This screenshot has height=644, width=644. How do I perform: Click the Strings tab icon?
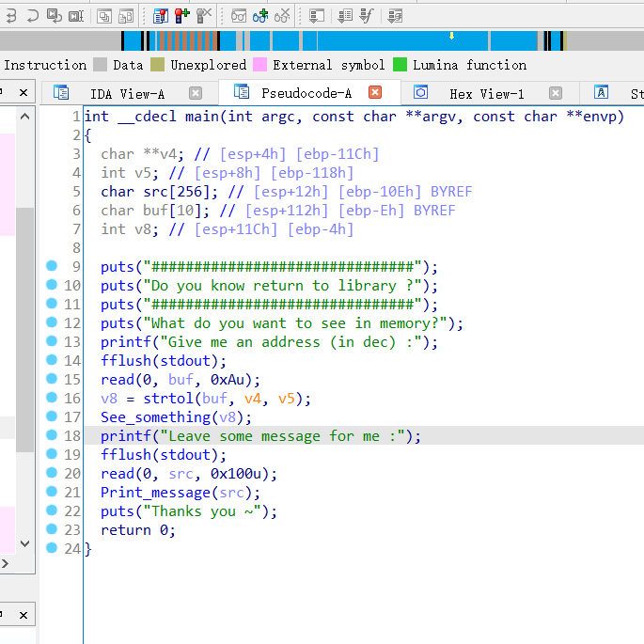click(x=601, y=92)
